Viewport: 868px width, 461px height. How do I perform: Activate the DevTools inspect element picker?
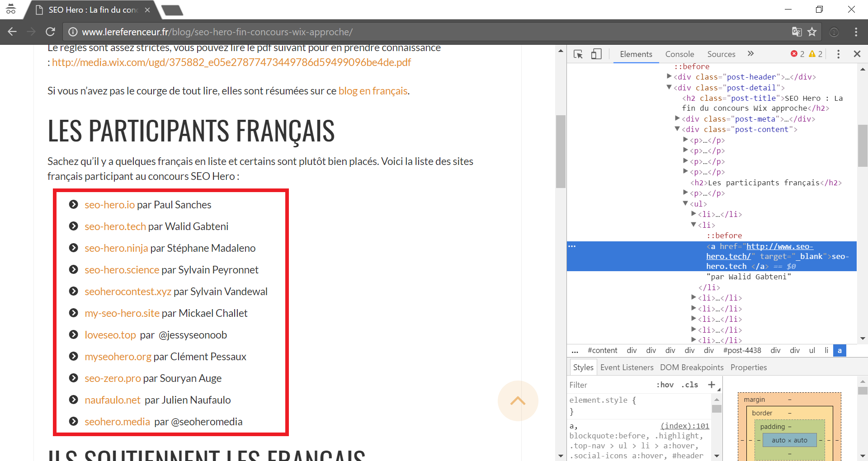tap(578, 54)
